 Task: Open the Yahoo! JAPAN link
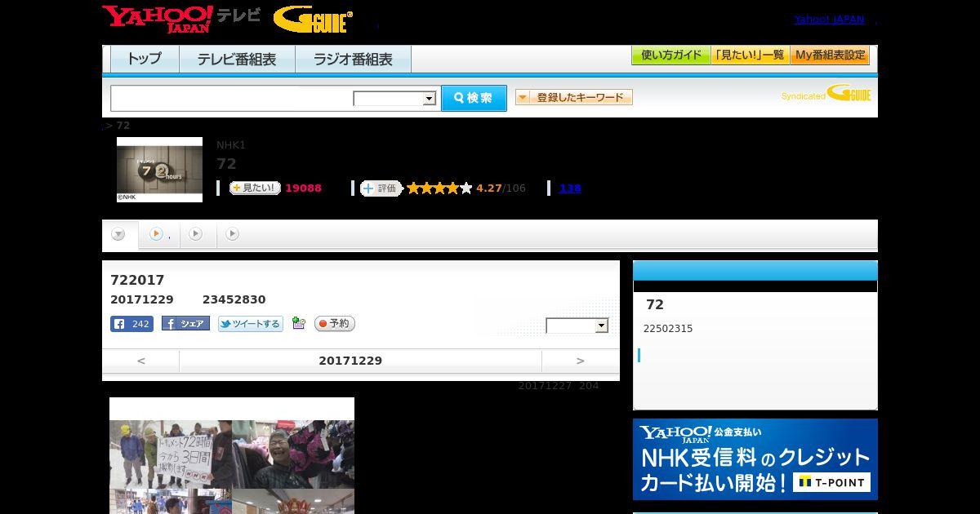click(829, 20)
